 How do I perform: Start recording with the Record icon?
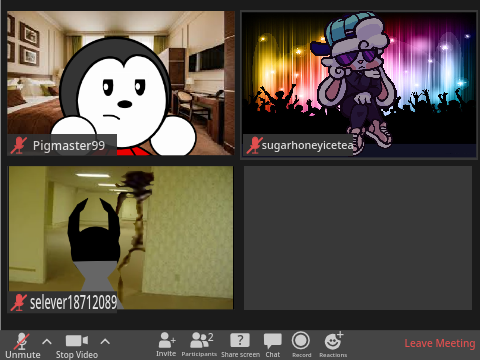(301, 345)
